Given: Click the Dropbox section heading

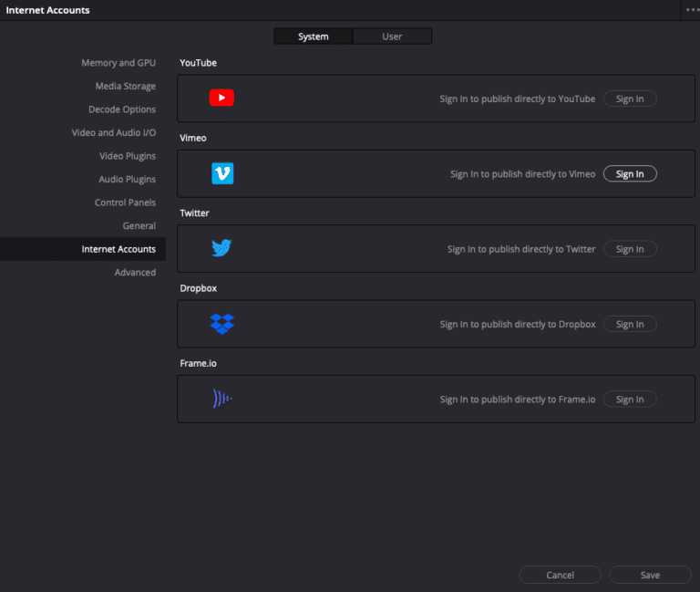Looking at the screenshot, I should pos(198,288).
